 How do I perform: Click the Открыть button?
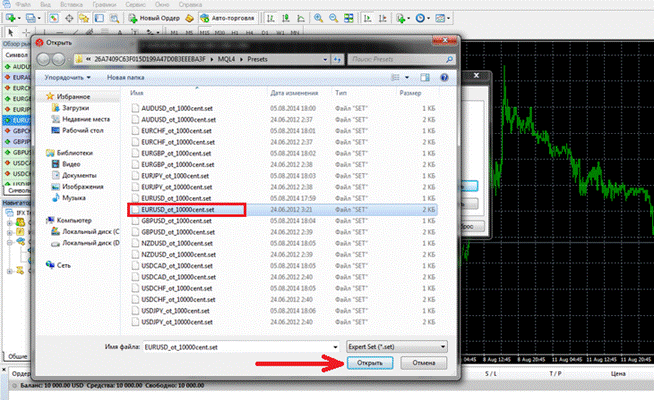coord(370,363)
